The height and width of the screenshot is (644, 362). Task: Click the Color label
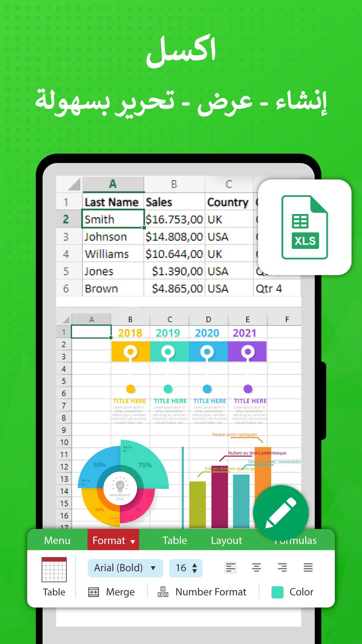pos(301,592)
